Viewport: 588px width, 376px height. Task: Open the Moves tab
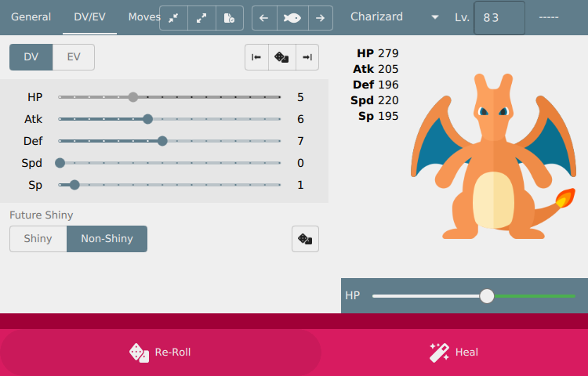point(144,17)
